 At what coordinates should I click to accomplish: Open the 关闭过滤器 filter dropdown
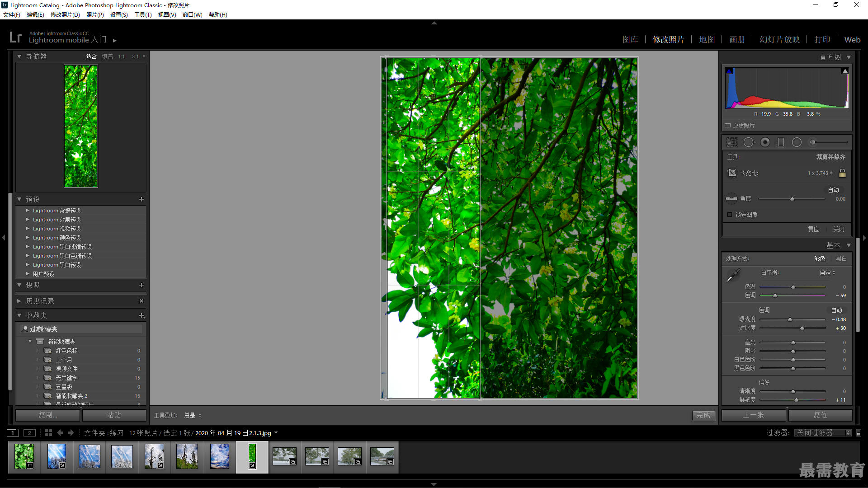coord(823,433)
